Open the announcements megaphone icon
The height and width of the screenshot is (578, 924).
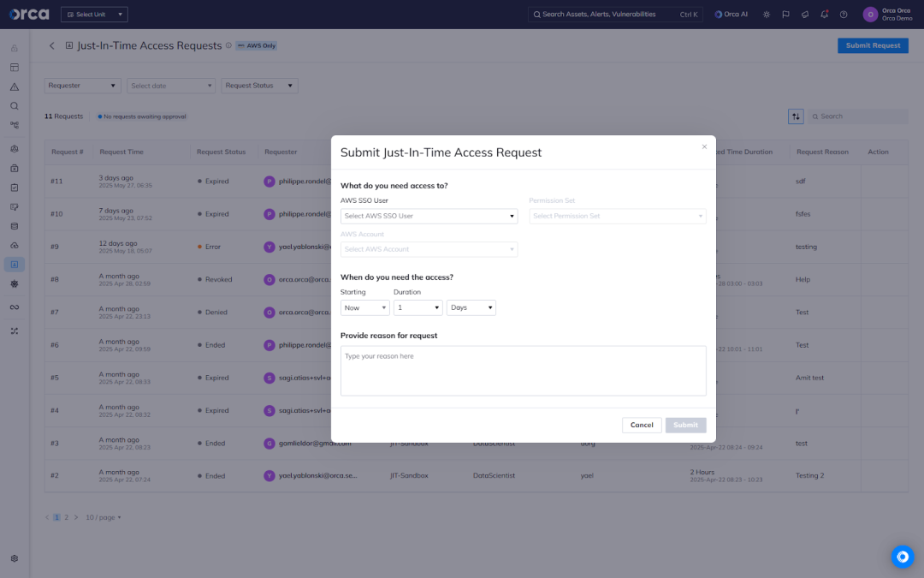(x=805, y=15)
